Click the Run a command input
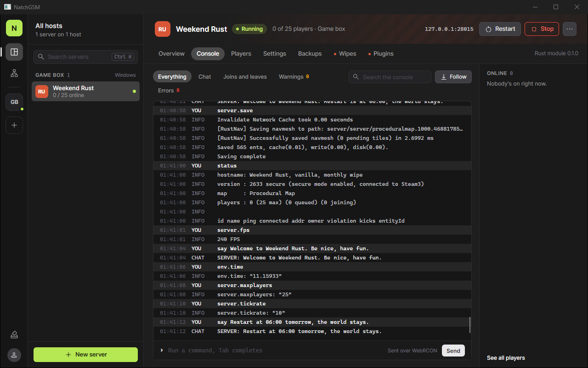Screen dimensions: 588x368 pos(276,351)
